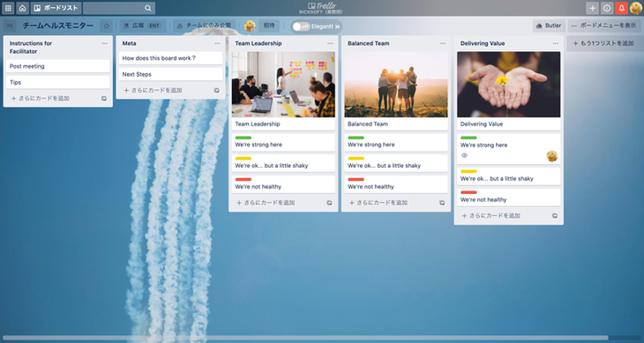Click yellow label in Team Leadership list
Screen dimensions: 644x343
pyautogui.click(x=243, y=159)
